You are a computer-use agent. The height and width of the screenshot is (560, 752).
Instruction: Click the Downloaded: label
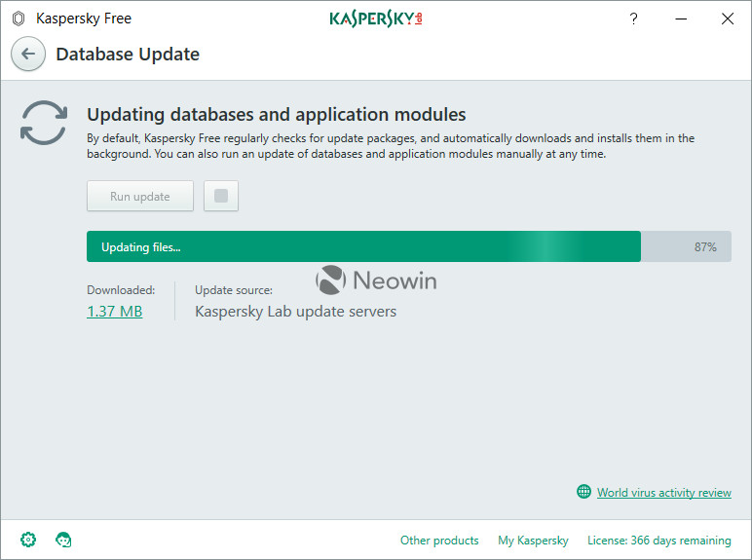121,290
